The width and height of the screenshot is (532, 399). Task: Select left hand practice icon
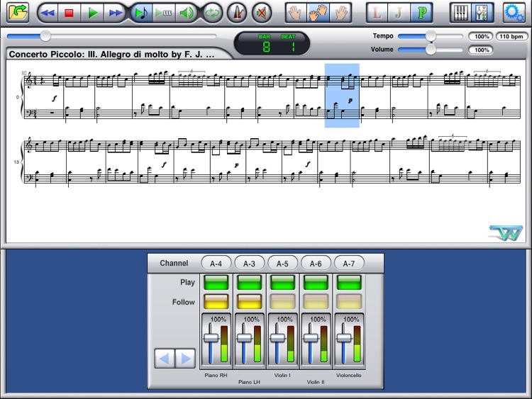(x=296, y=13)
